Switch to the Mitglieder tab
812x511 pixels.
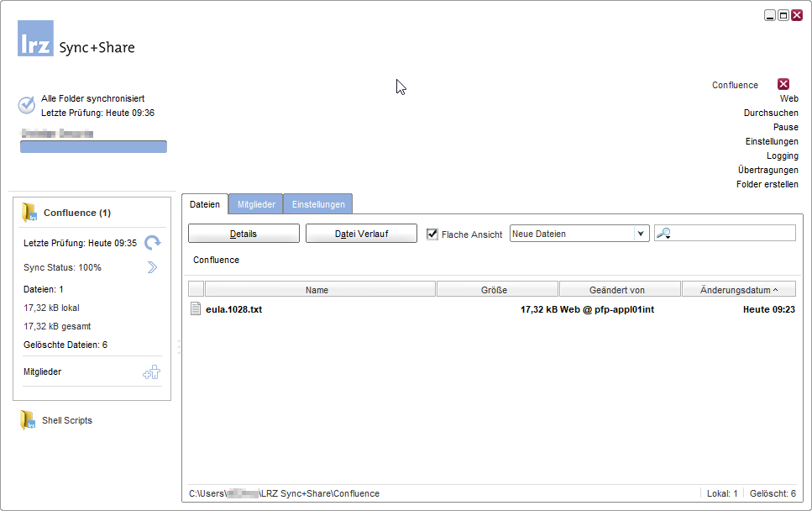point(255,204)
